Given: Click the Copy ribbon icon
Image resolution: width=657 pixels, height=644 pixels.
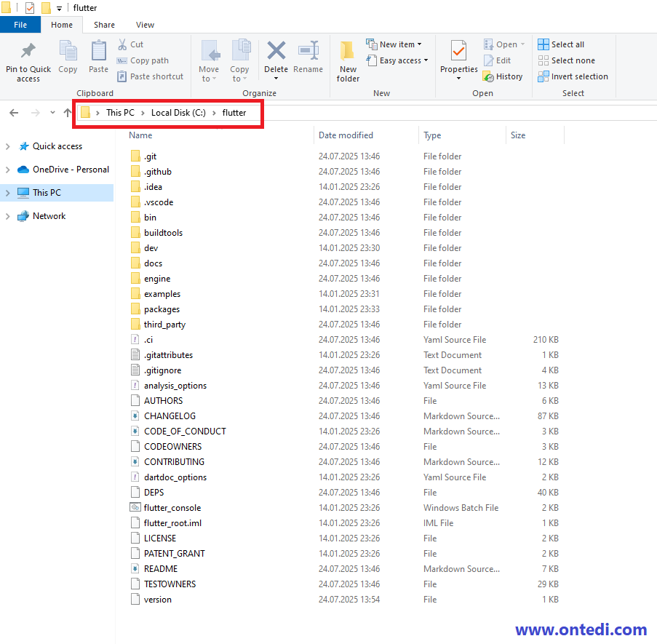Looking at the screenshot, I should 68,51.
